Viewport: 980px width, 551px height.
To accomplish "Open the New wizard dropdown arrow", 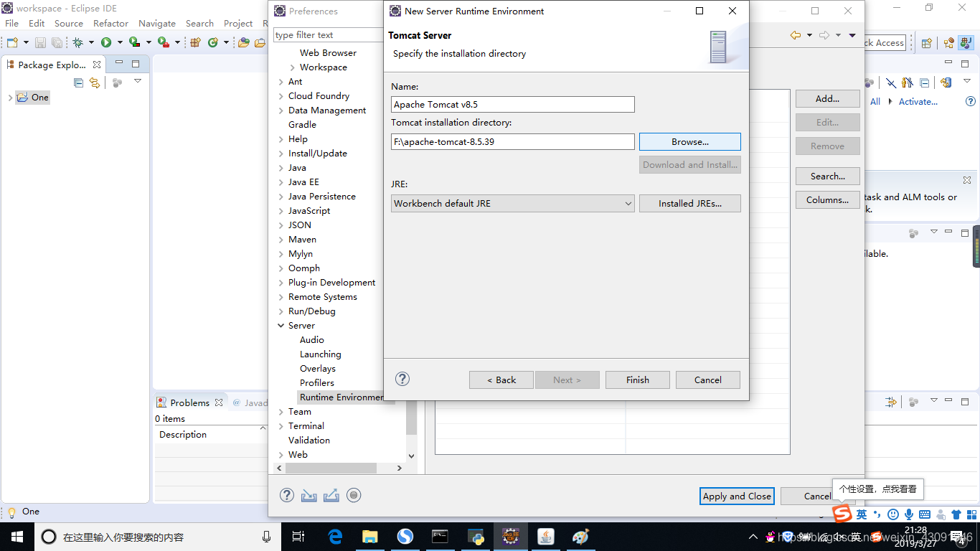I will 26,42.
